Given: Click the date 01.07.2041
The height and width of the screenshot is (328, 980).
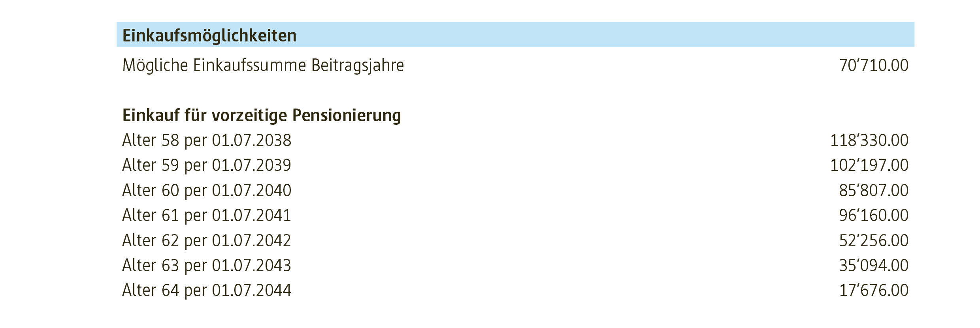Looking at the screenshot, I should coord(252,216).
